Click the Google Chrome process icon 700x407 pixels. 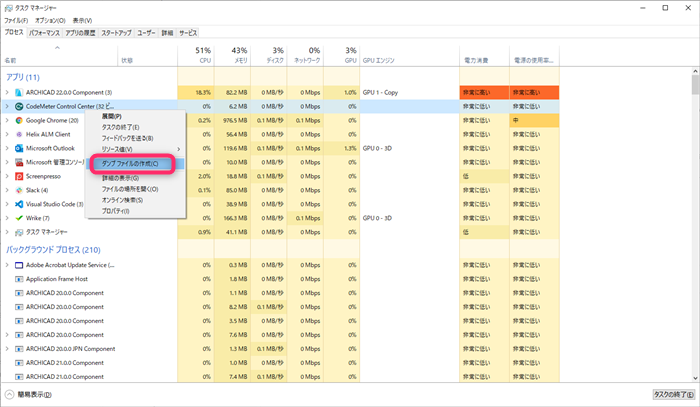click(19, 120)
